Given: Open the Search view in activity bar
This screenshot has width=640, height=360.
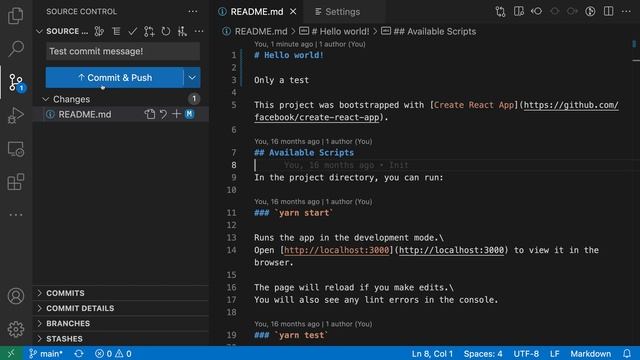Looking at the screenshot, I should pos(16,49).
